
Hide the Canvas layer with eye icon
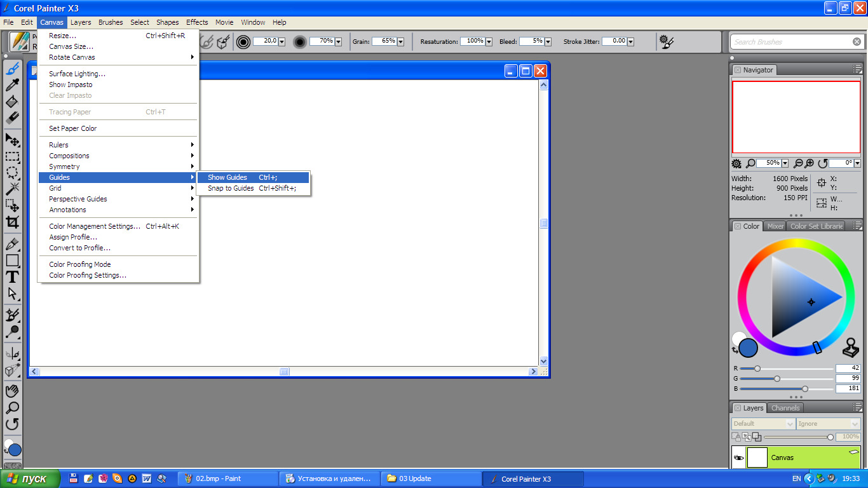pyautogui.click(x=738, y=457)
